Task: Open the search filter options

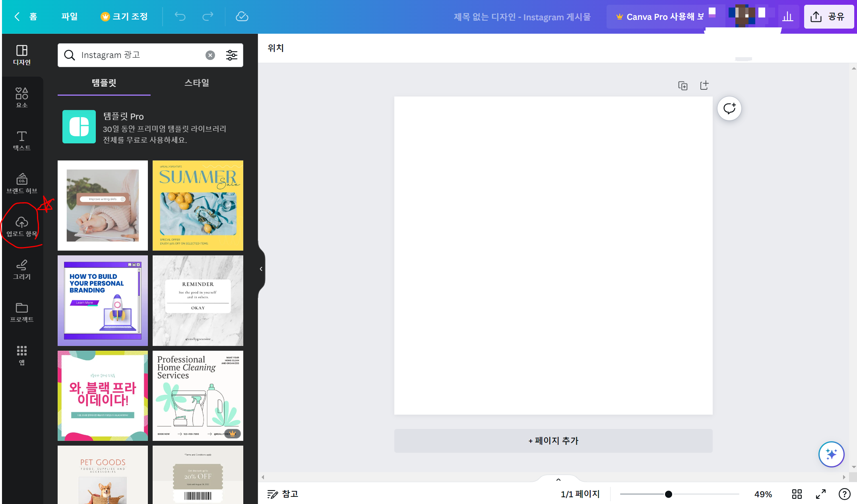Action: pyautogui.click(x=231, y=55)
